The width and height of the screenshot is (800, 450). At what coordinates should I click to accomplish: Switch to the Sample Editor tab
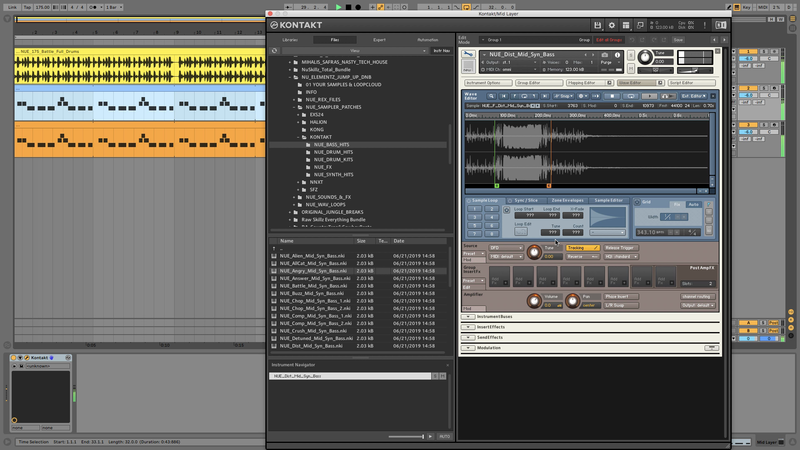(609, 201)
